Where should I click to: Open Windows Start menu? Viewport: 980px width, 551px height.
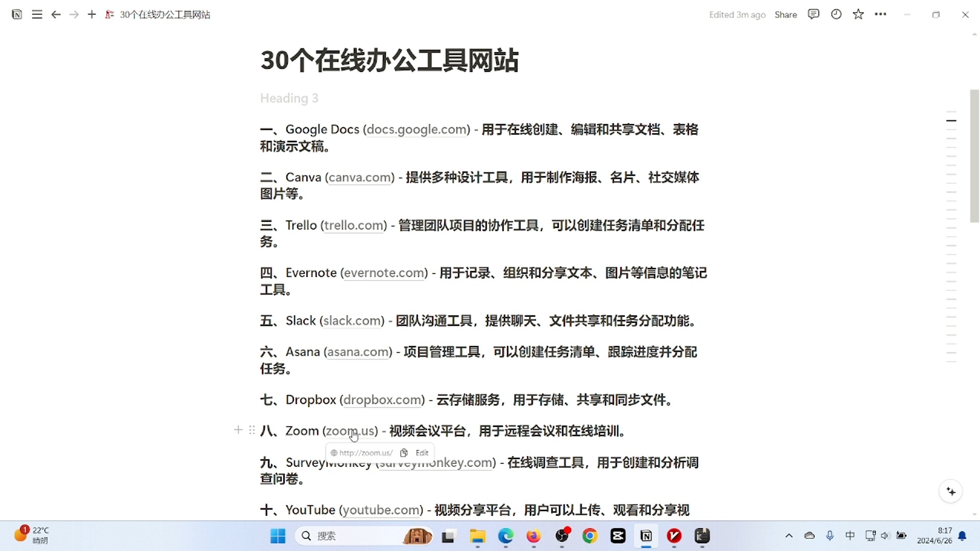pyautogui.click(x=278, y=536)
